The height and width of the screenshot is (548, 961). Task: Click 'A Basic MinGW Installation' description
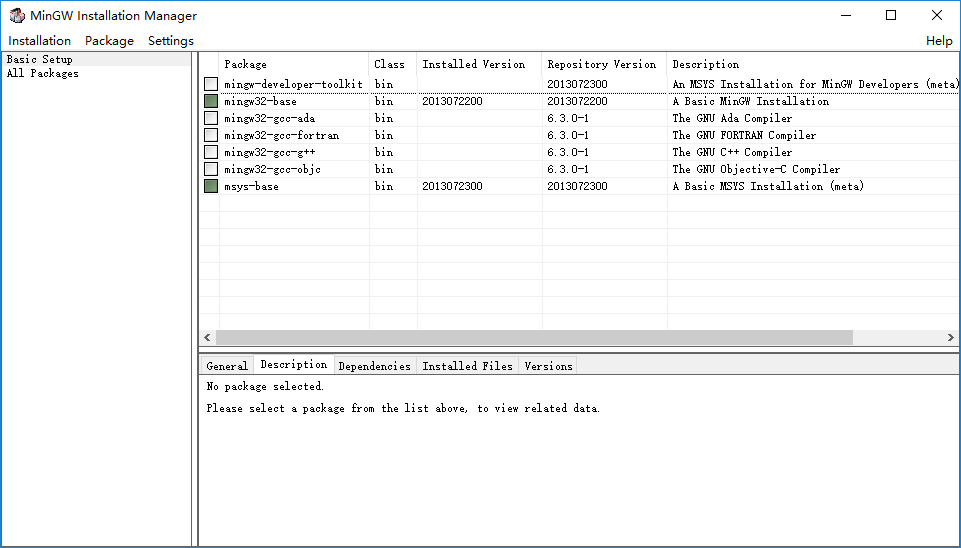750,101
